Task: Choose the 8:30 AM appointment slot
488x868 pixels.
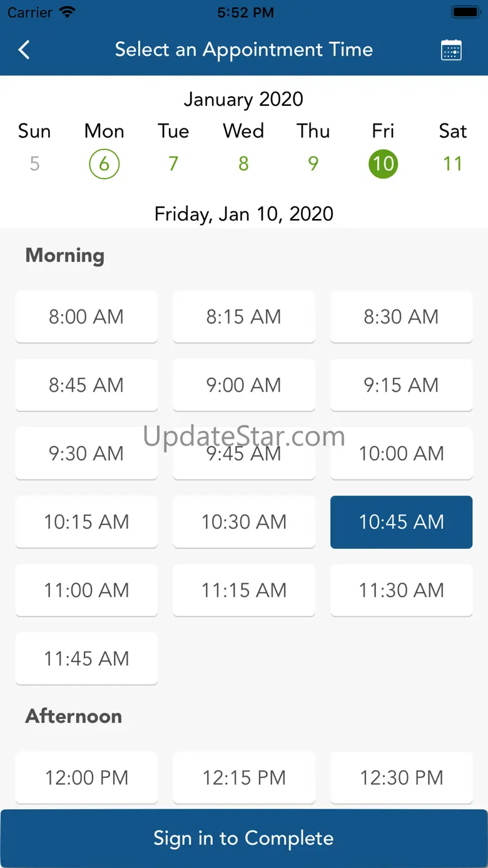Action: click(401, 317)
